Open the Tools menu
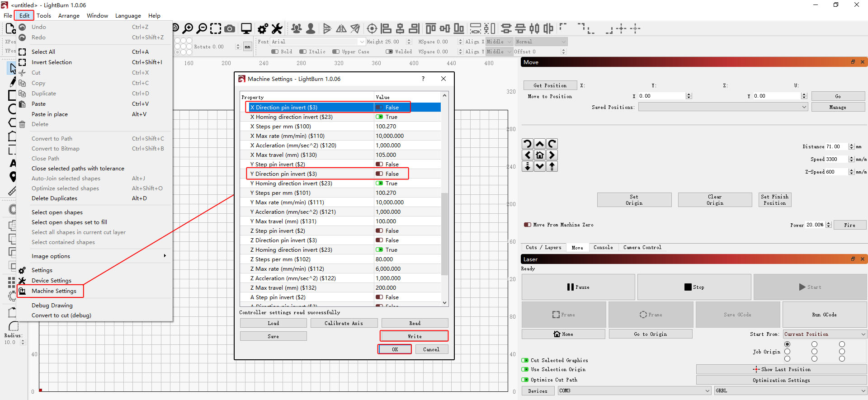 44,15
